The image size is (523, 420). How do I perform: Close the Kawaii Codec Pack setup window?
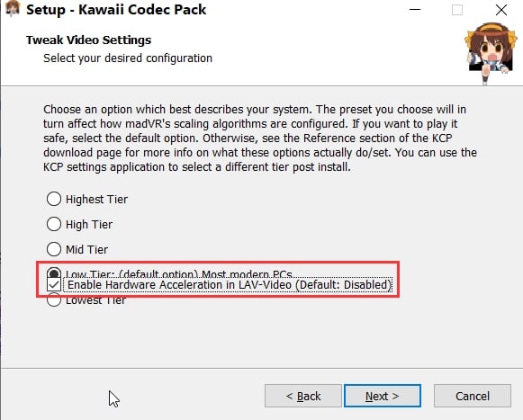501,10
